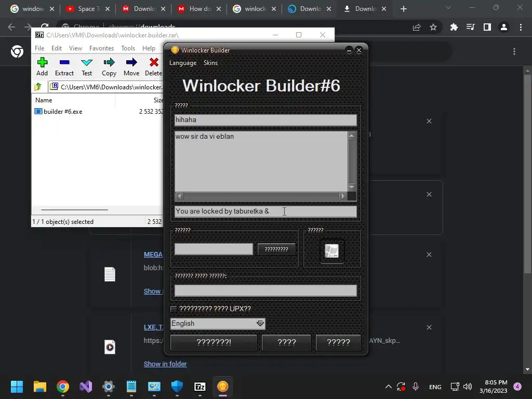Click the '?????????' button next to password field
532x399 pixels.
pyautogui.click(x=276, y=249)
